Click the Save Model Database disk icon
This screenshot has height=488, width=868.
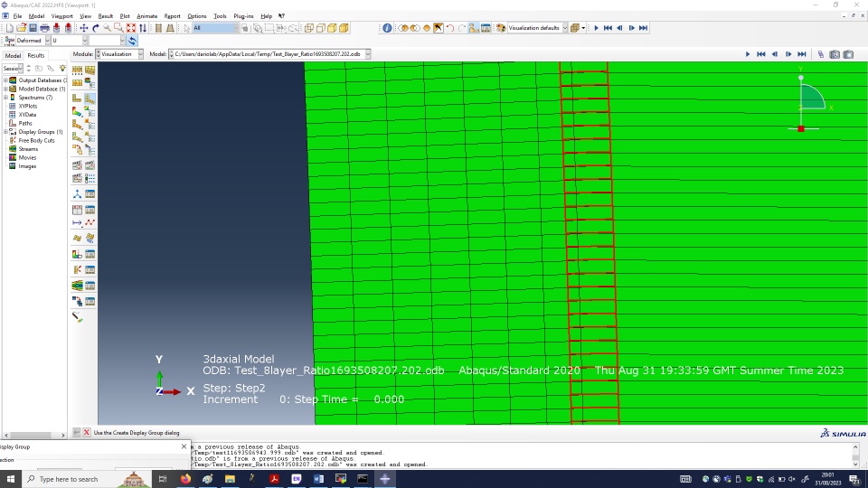tap(33, 28)
